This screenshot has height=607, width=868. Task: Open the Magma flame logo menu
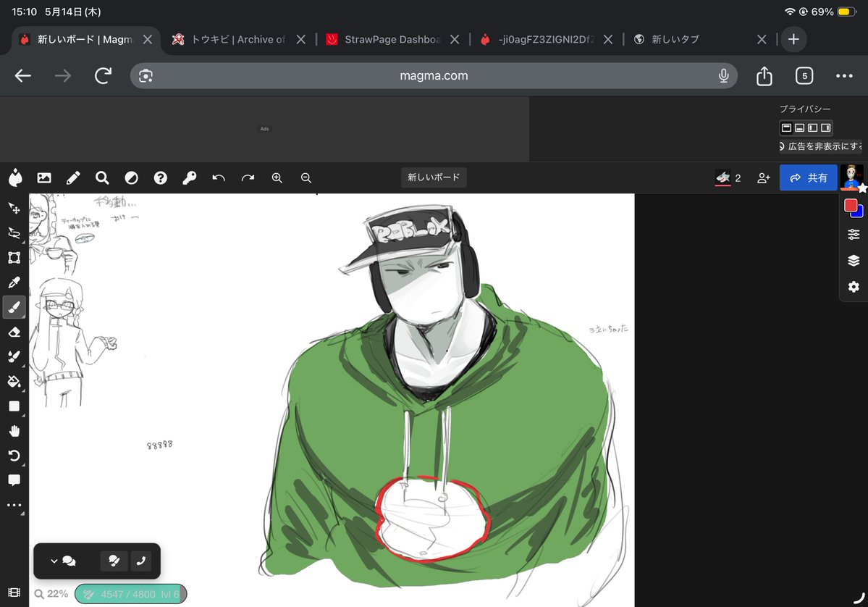[15, 177]
